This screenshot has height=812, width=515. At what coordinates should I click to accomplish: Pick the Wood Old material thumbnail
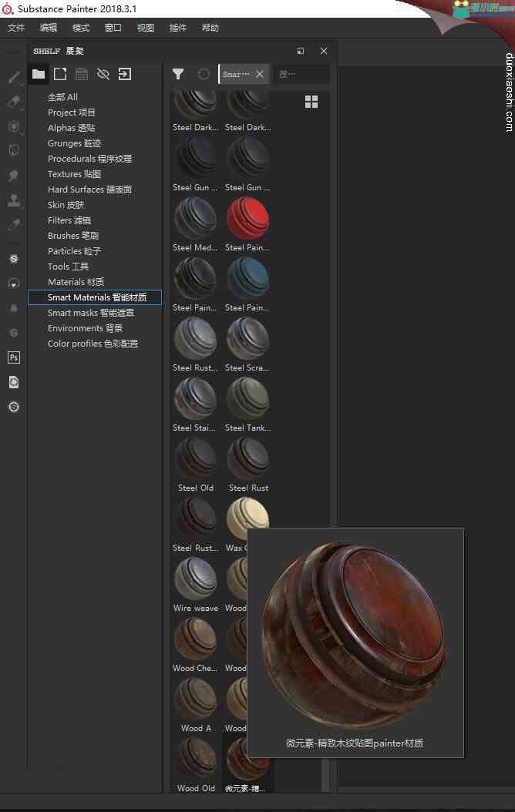pos(195,759)
